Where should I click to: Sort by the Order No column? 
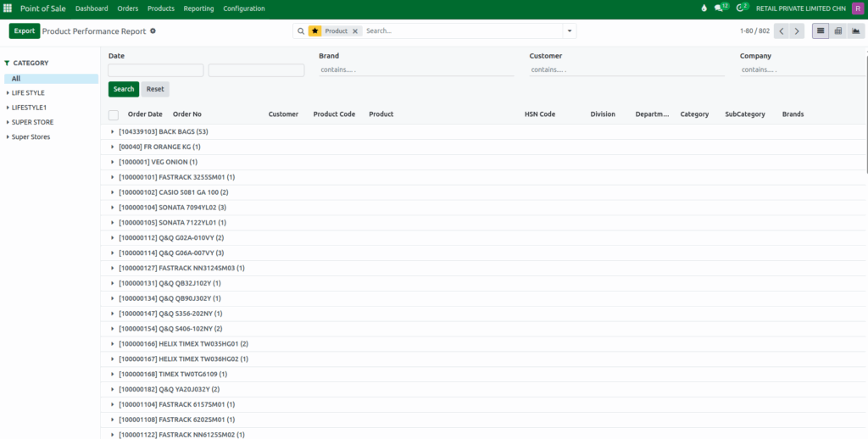click(187, 114)
